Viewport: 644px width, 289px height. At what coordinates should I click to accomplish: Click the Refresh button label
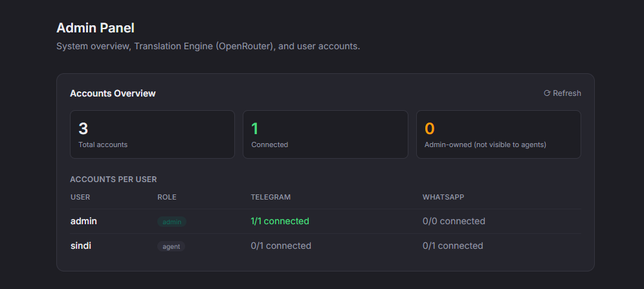567,93
